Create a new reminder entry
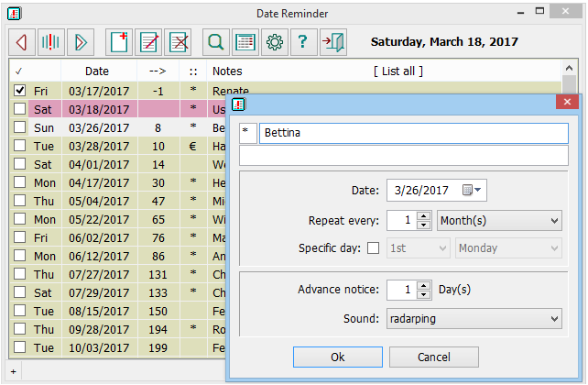The width and height of the screenshot is (588, 385). coord(119,42)
